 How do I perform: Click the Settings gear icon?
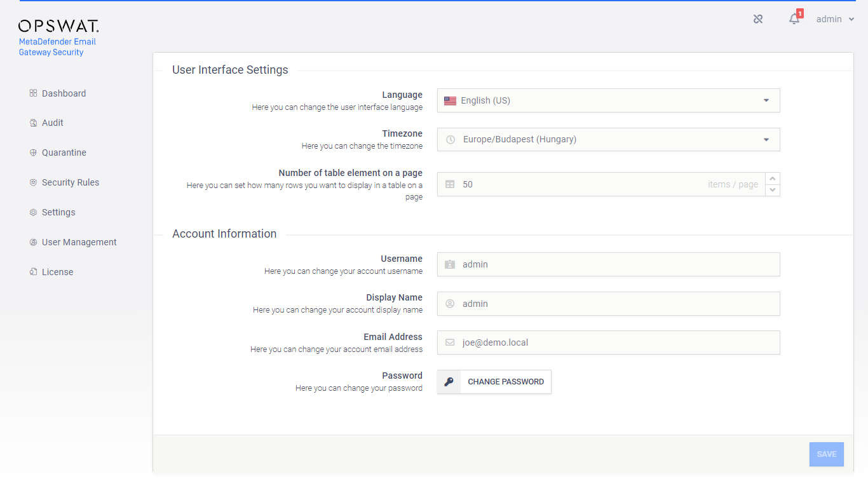click(33, 212)
